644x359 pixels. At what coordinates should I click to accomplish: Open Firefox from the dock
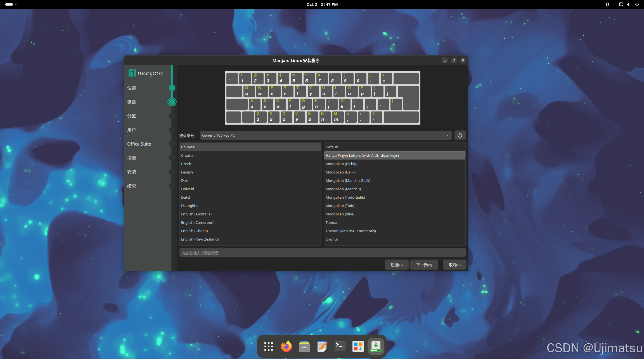click(x=286, y=346)
